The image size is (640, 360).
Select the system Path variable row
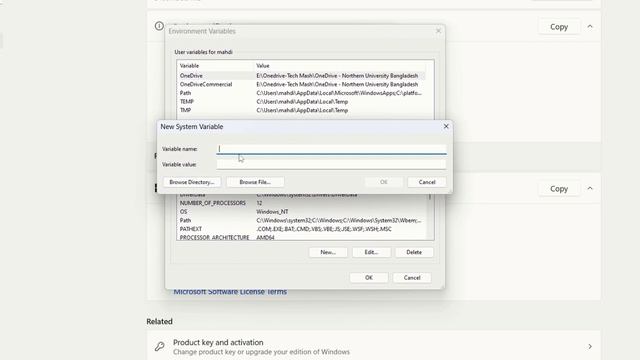(x=302, y=220)
